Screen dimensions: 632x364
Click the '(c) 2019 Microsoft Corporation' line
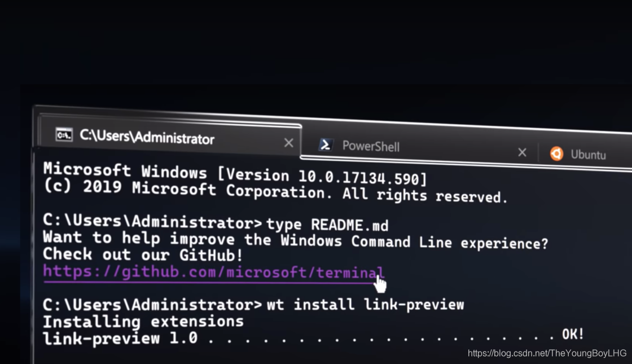pos(275,191)
